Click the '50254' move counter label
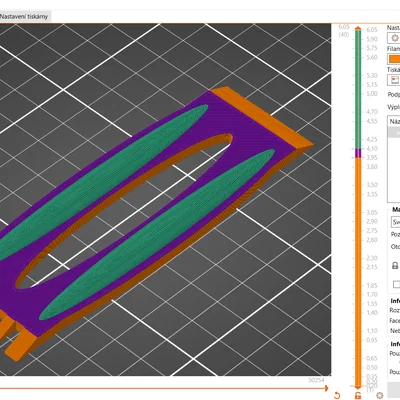This screenshot has width=400, height=400. (x=316, y=380)
